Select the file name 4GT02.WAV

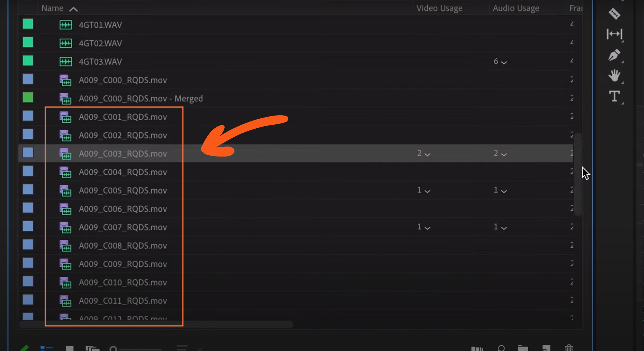point(100,43)
